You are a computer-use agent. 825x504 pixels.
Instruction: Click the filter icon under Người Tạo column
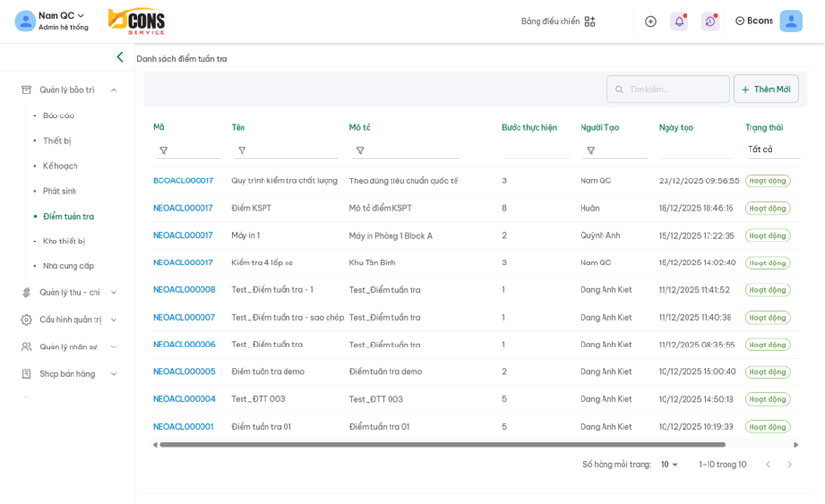(x=590, y=151)
